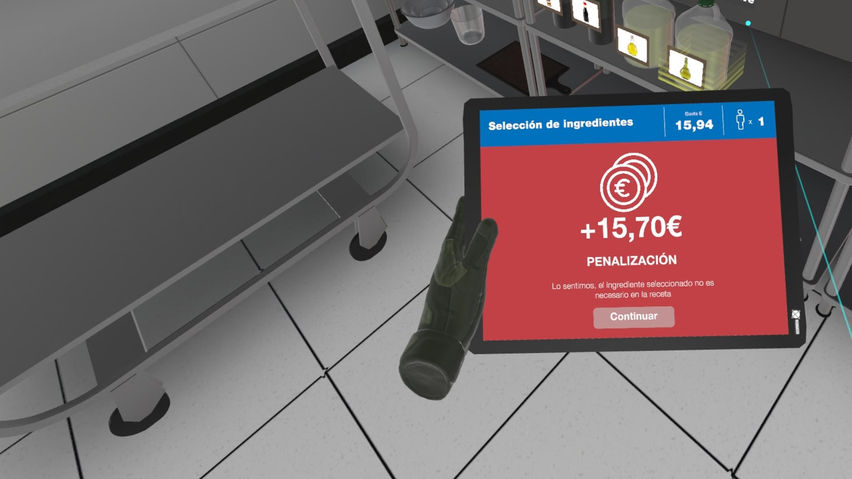Tap the person diners icon in header

coord(740,119)
